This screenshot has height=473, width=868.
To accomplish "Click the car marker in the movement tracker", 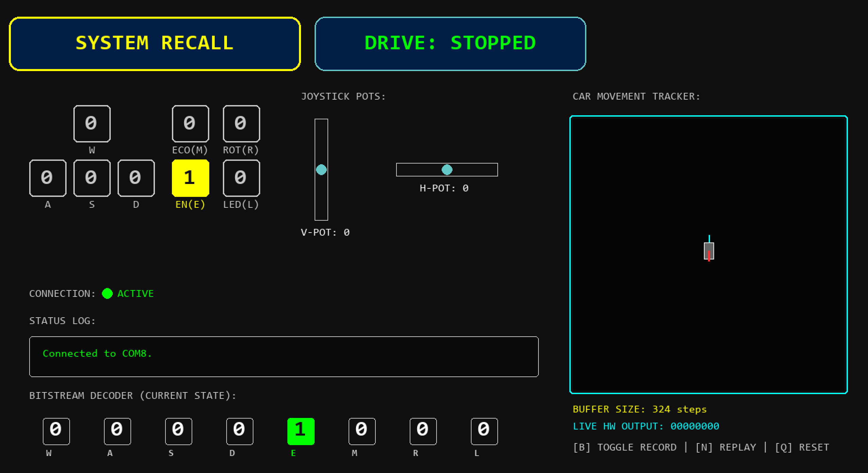I will (x=709, y=251).
